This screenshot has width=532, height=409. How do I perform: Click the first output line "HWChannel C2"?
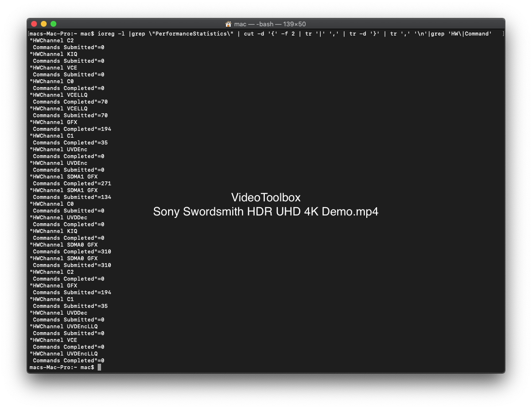click(51, 40)
